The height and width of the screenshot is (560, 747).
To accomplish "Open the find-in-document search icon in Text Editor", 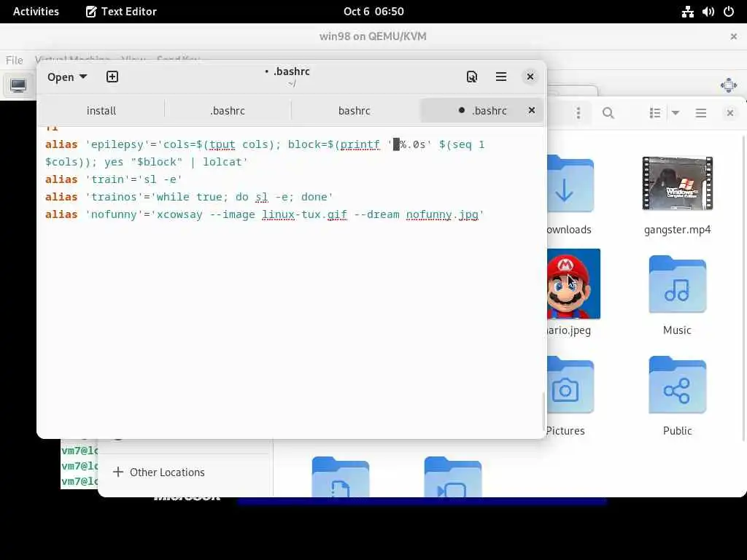I will point(472,77).
